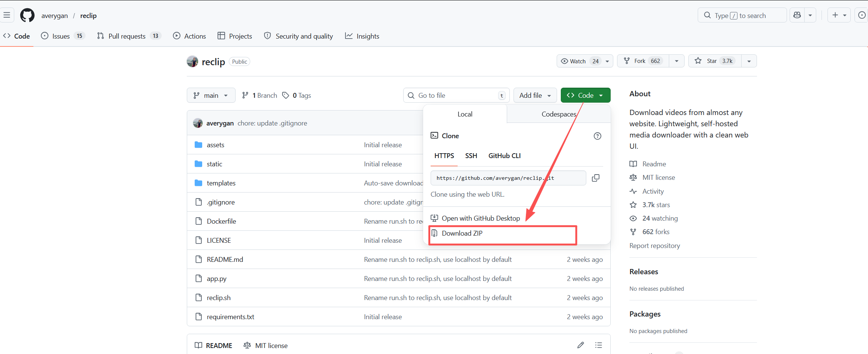Copy the clone URL to clipboard
The height and width of the screenshot is (354, 868).
(596, 178)
